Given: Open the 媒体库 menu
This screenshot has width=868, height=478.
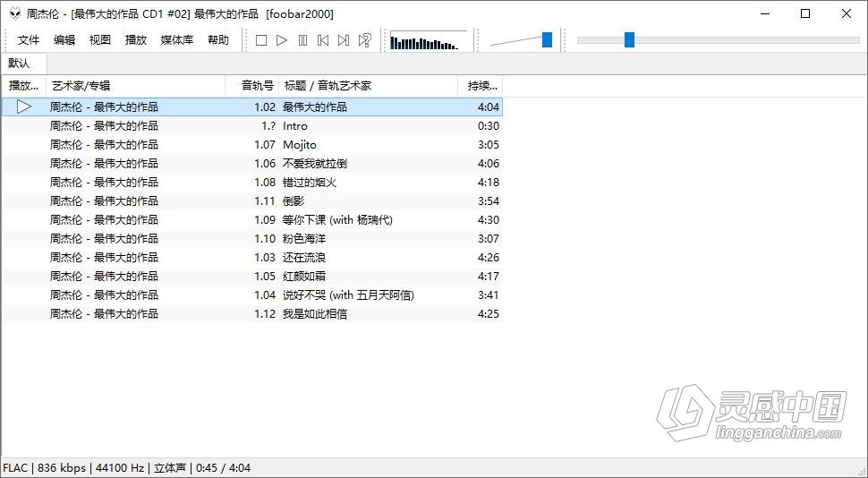Looking at the screenshot, I should (x=177, y=40).
